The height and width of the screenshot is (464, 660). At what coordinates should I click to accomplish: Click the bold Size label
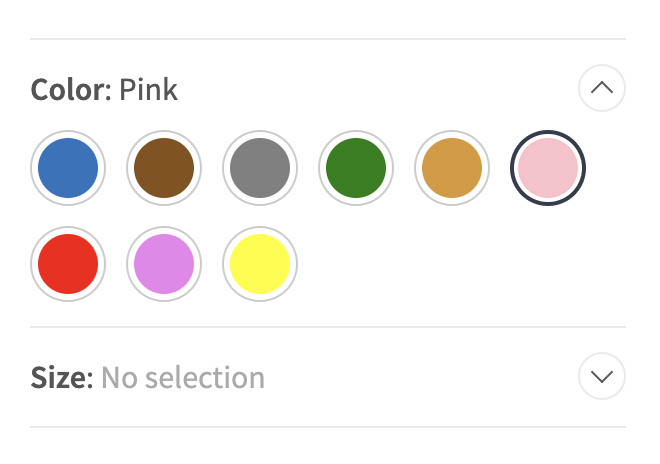pos(61,378)
